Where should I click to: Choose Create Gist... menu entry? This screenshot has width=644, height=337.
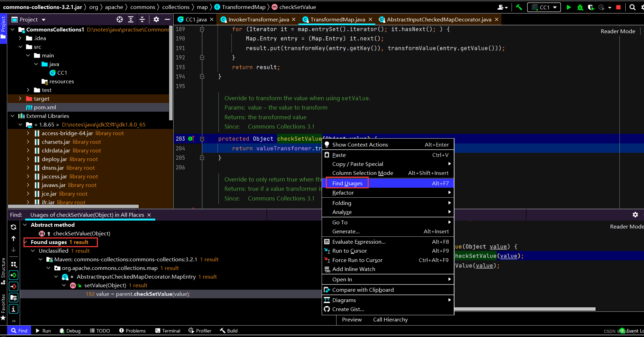coord(388,309)
